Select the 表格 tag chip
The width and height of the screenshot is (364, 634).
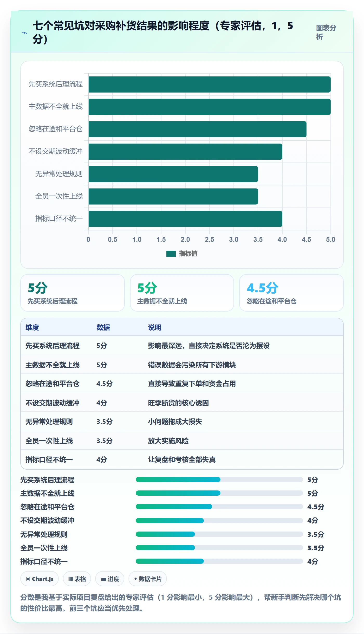77,579
